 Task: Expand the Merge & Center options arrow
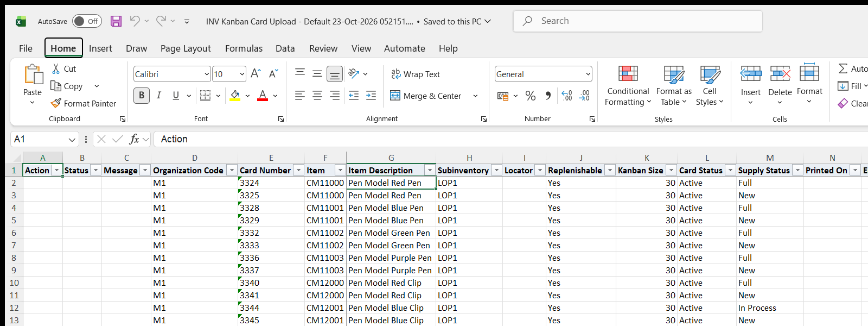pyautogui.click(x=475, y=96)
